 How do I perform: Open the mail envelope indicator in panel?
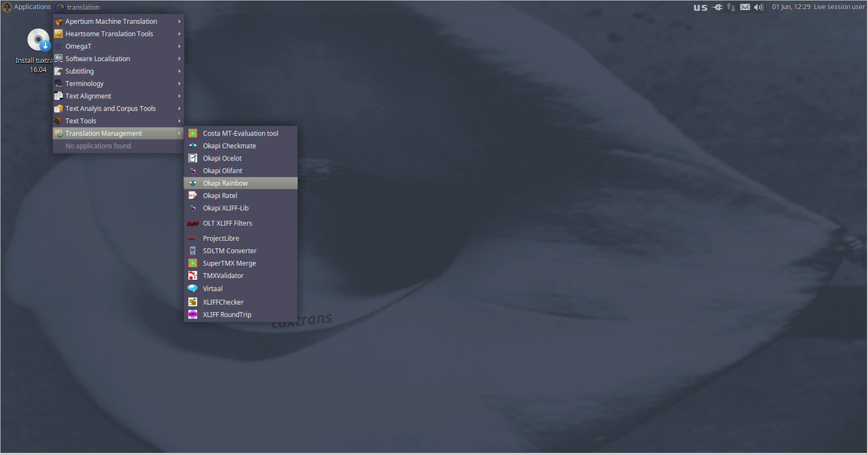[745, 7]
